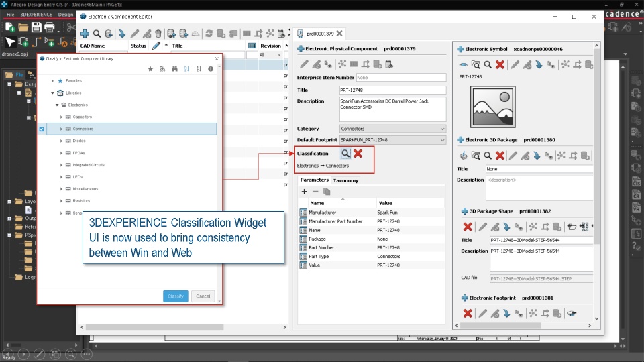
Task: Expand the Integrated Circuits category
Action: tap(62, 165)
